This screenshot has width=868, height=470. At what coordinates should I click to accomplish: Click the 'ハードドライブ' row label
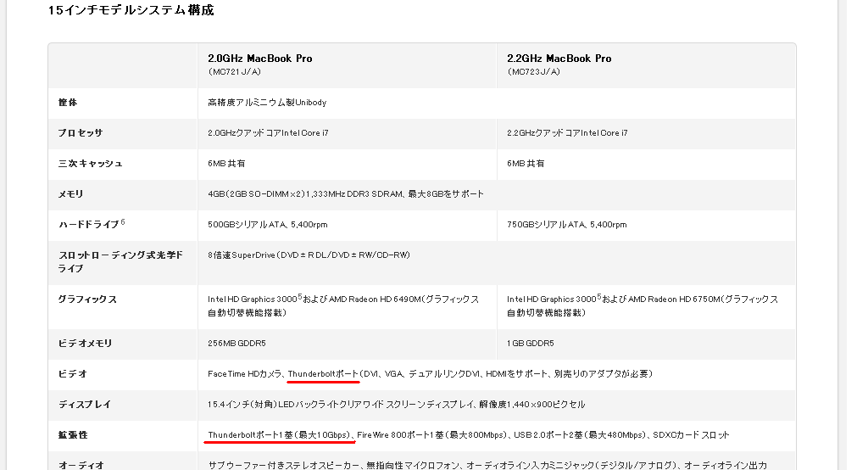88,225
